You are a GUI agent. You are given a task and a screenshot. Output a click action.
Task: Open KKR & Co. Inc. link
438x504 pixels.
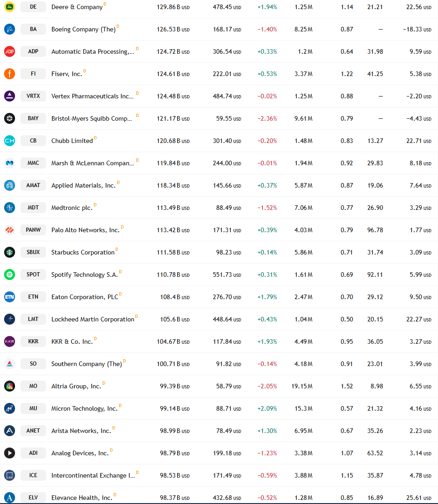(72, 341)
